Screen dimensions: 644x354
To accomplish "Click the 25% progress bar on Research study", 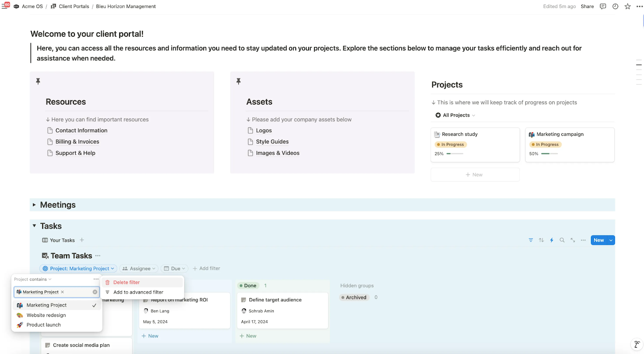I will [x=455, y=154].
